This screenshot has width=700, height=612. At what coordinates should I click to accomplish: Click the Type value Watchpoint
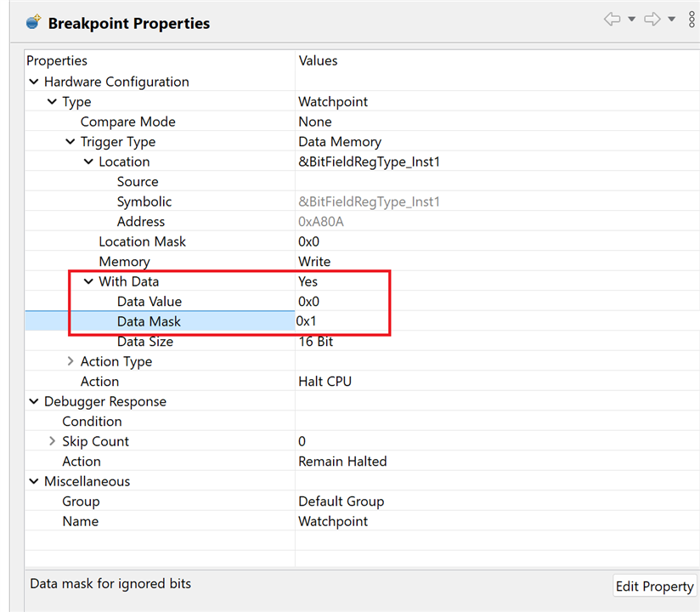coord(333,102)
